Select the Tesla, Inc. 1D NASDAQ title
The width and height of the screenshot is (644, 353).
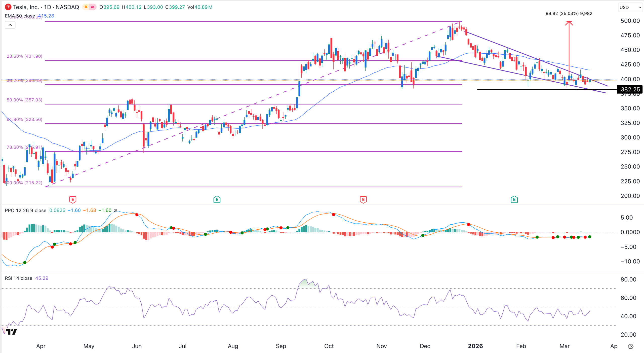[46, 7]
